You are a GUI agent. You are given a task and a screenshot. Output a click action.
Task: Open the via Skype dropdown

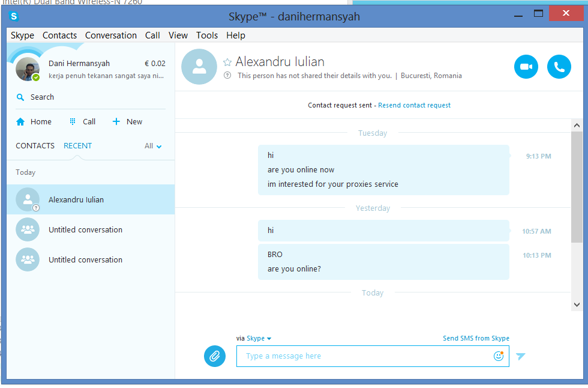click(x=259, y=338)
